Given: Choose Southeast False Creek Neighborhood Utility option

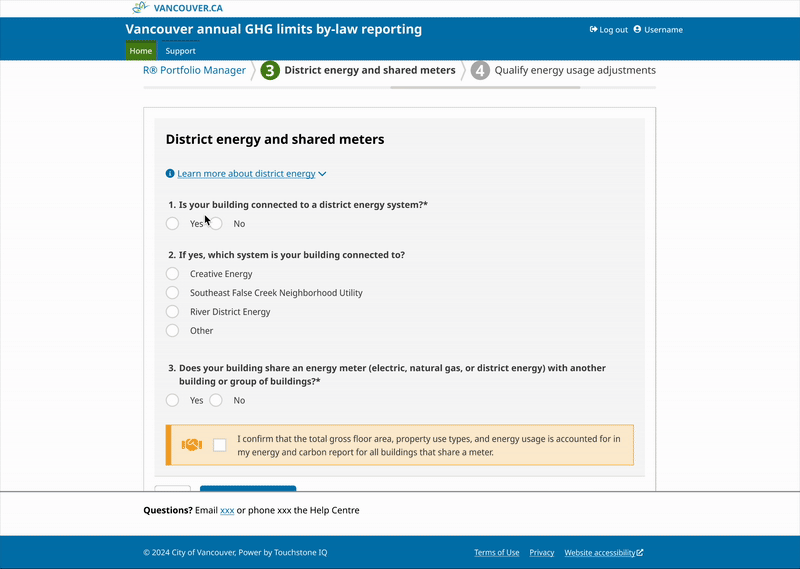Looking at the screenshot, I should pyautogui.click(x=172, y=292).
